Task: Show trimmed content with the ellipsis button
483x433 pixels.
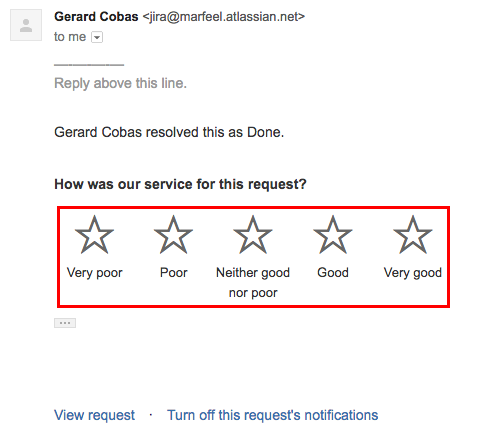Action: (x=65, y=323)
